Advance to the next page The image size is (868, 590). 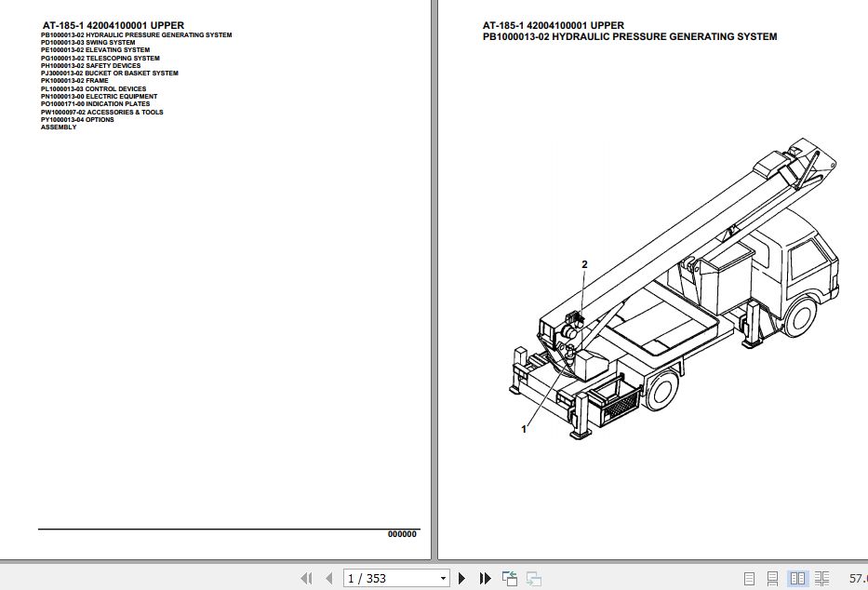coord(461,578)
